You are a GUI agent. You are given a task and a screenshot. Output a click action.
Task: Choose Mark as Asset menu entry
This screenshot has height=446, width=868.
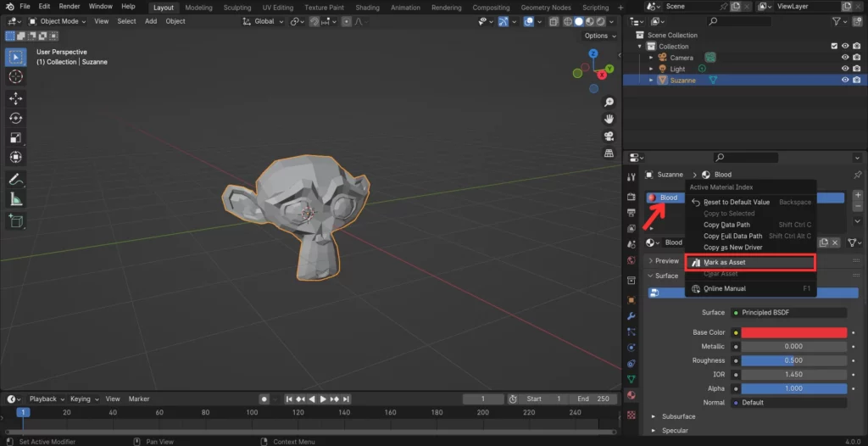click(751, 263)
